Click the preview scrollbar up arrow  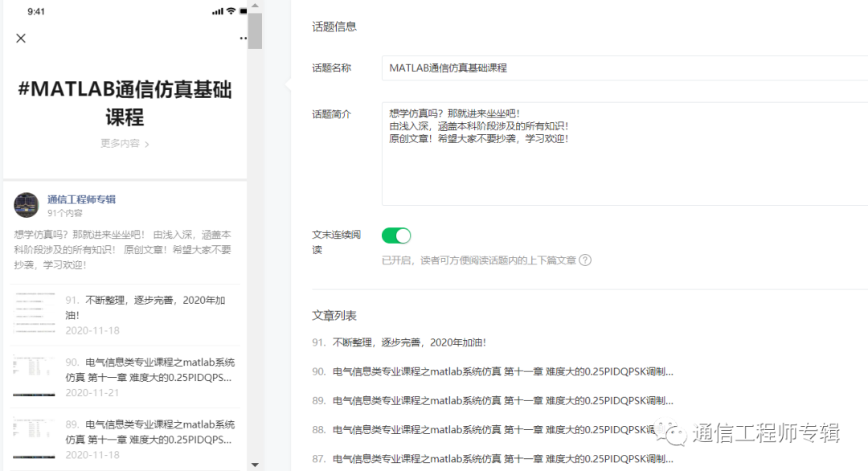255,5
